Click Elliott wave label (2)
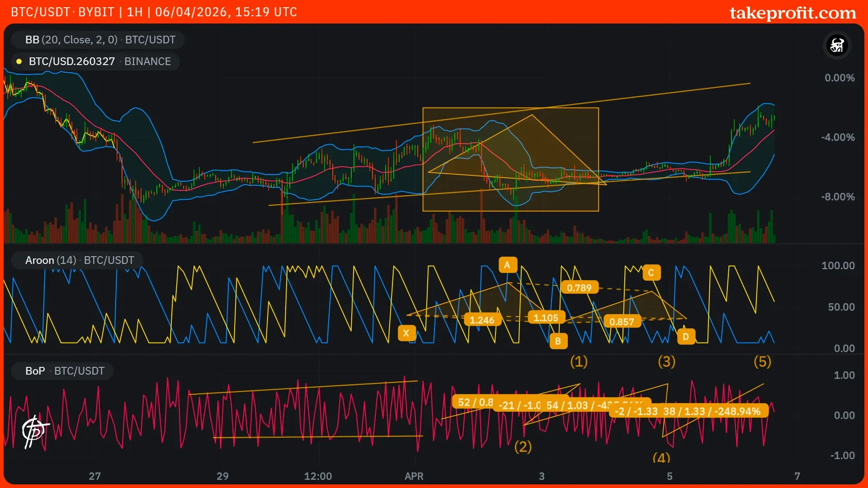This screenshot has width=868, height=488. tap(523, 447)
